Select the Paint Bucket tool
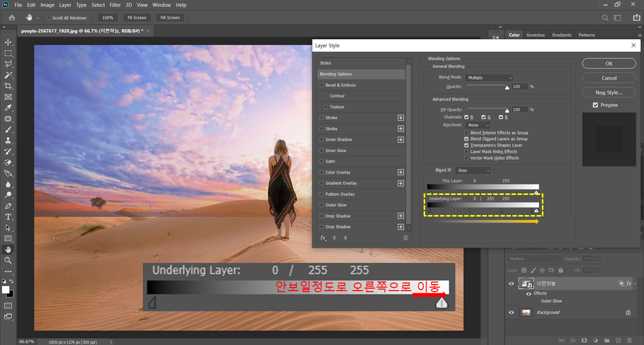Viewport: 644px width, 345px height. [x=8, y=173]
